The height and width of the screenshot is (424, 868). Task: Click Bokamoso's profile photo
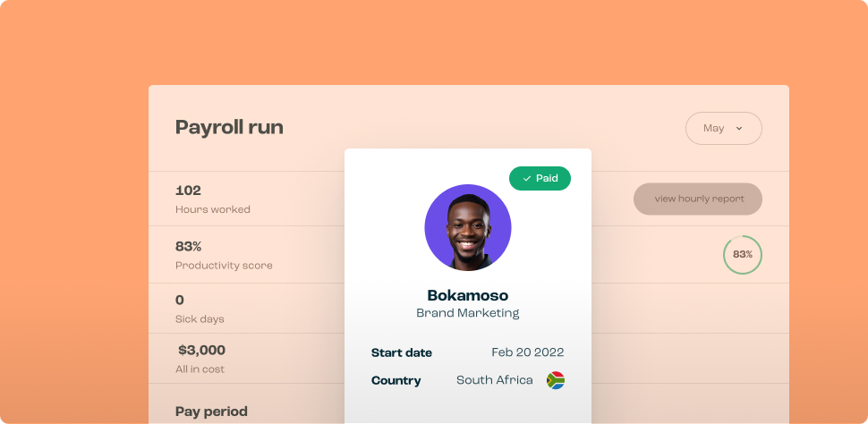point(468,227)
